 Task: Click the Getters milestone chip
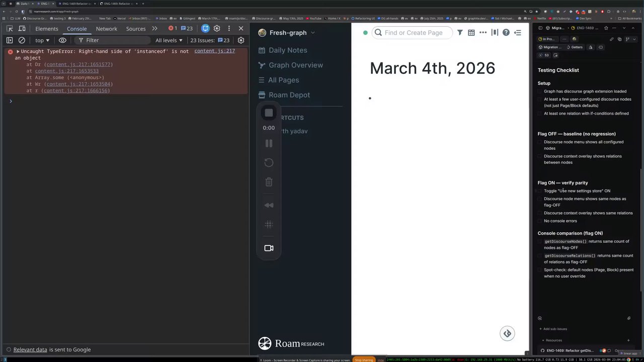pos(575,47)
